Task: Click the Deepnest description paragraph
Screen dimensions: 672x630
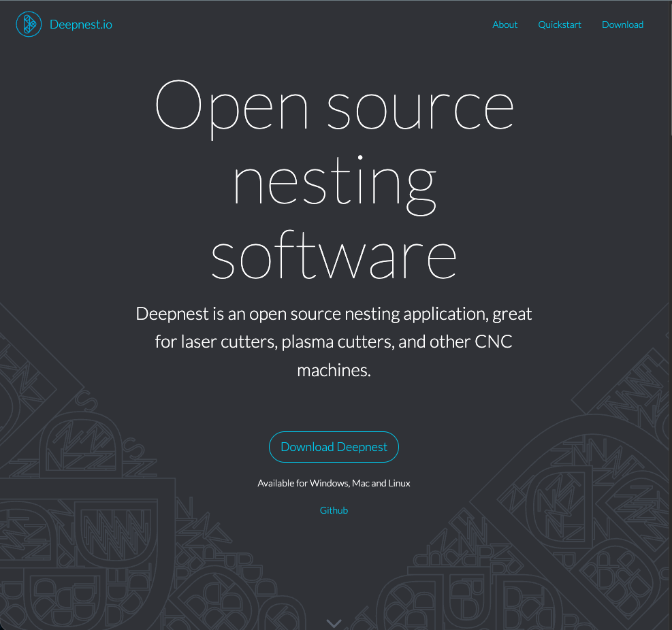Action: [334, 342]
